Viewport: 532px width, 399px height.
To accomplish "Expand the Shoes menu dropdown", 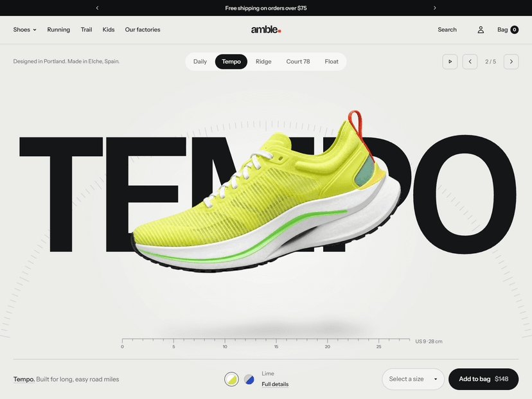I will click(x=25, y=30).
